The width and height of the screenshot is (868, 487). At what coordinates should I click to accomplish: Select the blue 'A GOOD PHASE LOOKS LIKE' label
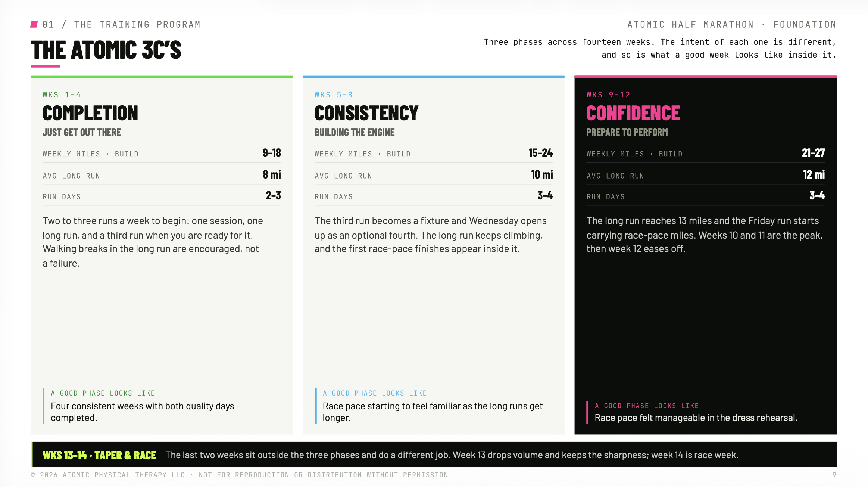375,393
